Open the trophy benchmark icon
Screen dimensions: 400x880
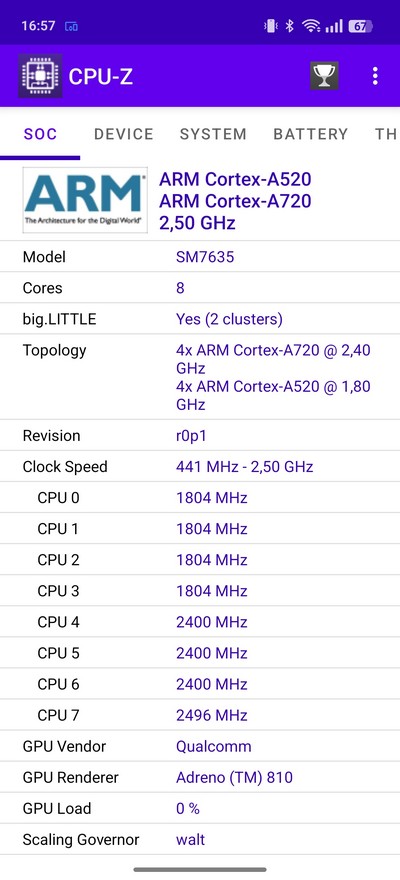(324, 76)
